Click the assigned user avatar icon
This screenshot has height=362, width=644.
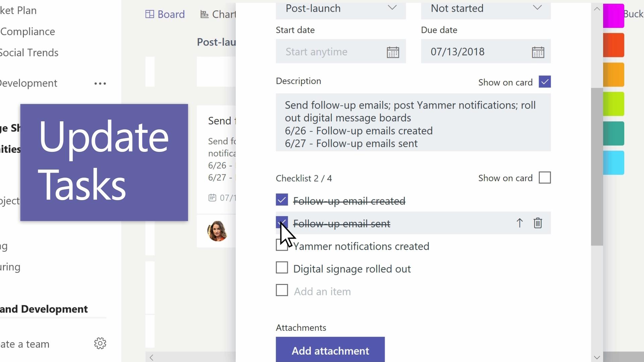point(217,231)
